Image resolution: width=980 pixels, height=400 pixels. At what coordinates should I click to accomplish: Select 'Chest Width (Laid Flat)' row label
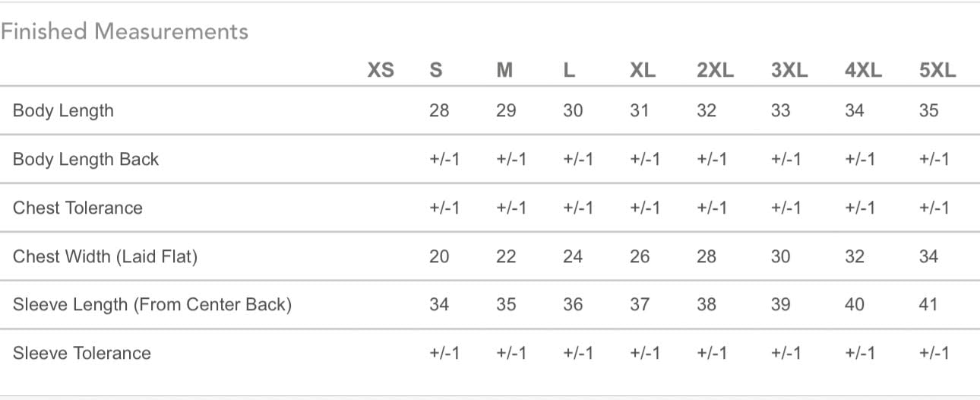105,257
